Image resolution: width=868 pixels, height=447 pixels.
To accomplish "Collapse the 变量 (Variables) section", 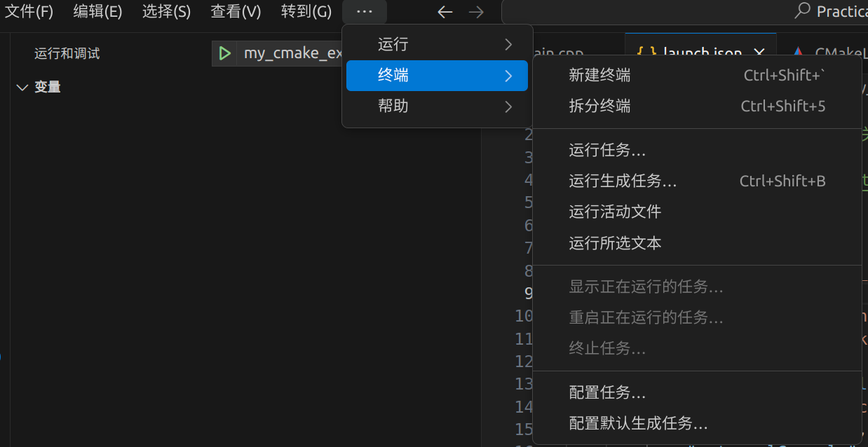I will pyautogui.click(x=20, y=87).
